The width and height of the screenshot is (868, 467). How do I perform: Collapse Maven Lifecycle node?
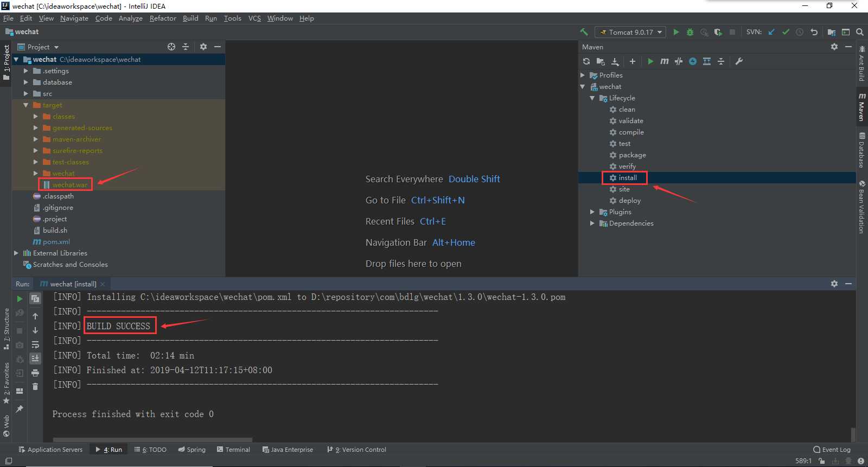coord(592,98)
